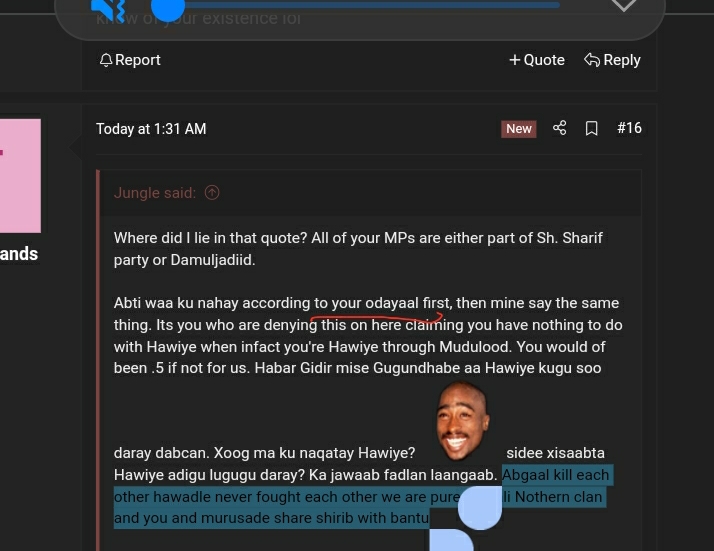The image size is (714, 551).
Task: Open the Today at 1:31 AM timestamp
Action: [151, 129]
